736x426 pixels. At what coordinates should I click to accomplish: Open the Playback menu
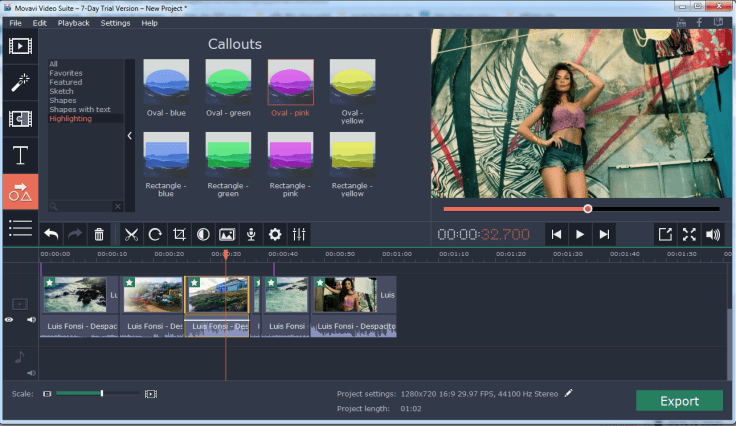[x=73, y=23]
